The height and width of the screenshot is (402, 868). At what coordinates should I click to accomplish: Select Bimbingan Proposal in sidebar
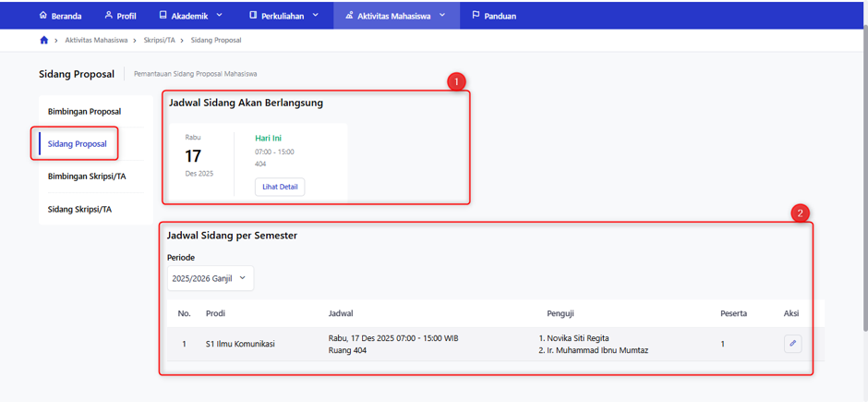(x=85, y=111)
